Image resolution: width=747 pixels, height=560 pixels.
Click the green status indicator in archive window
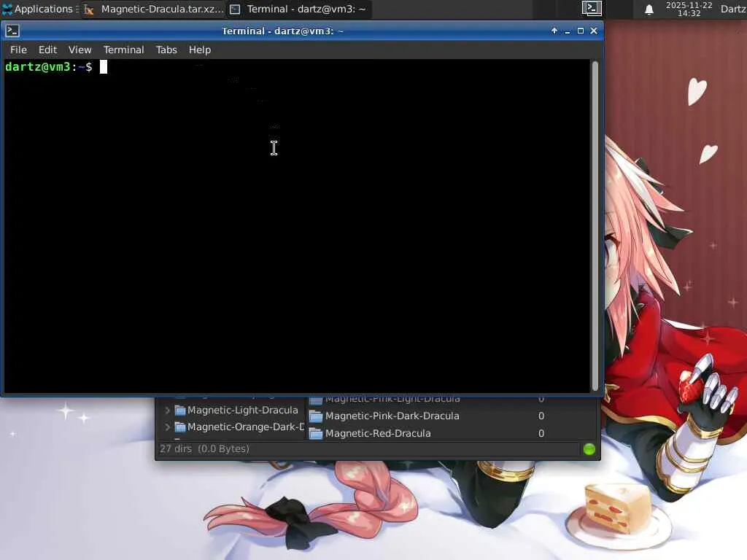pyautogui.click(x=589, y=449)
